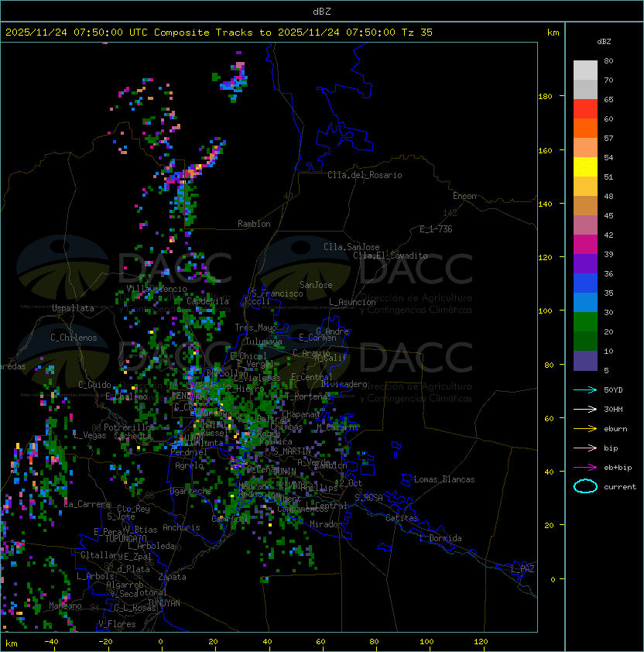
Task: Click the 'E_Challao' map label
Action: tap(126, 396)
